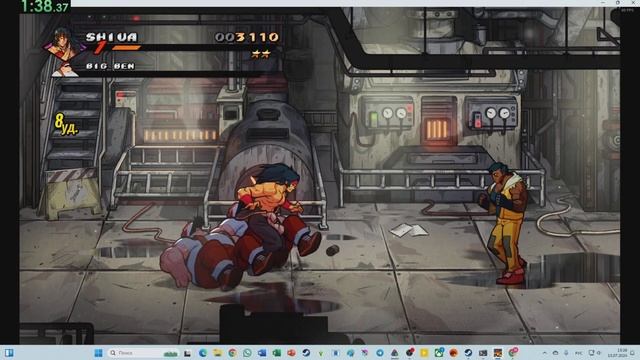The image size is (640, 360).
Task: Open the OneDrive cloud tray icon
Action: pyautogui.click(x=555, y=353)
